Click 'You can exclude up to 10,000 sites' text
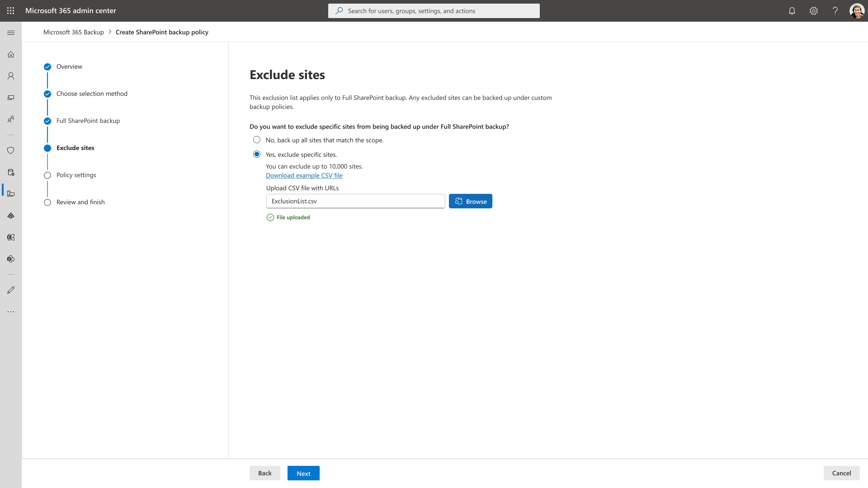Screen dimensions: 868x488 tap(314, 166)
